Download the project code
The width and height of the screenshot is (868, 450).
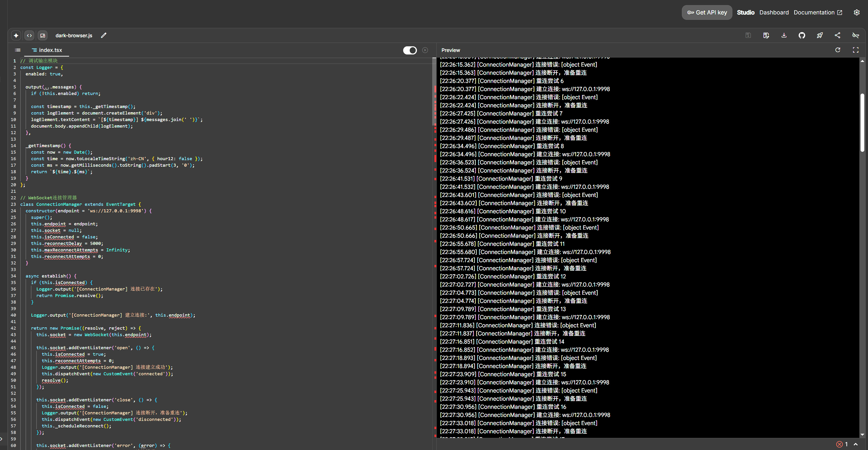pyautogui.click(x=784, y=35)
